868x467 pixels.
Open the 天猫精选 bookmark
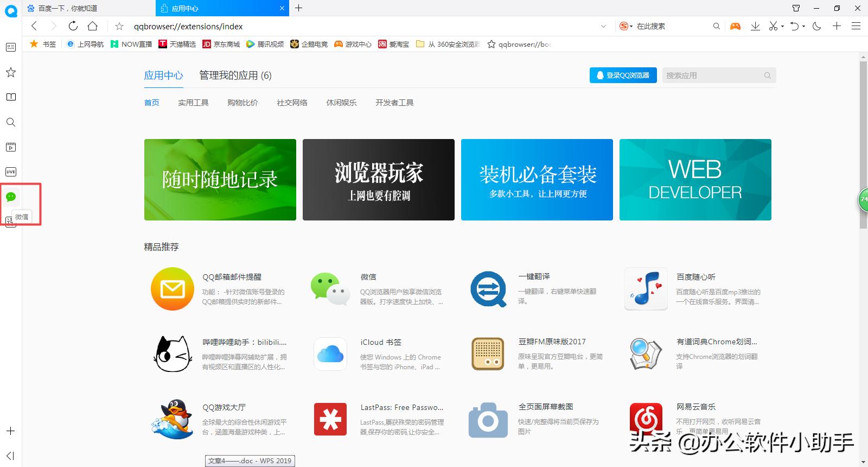(177, 44)
